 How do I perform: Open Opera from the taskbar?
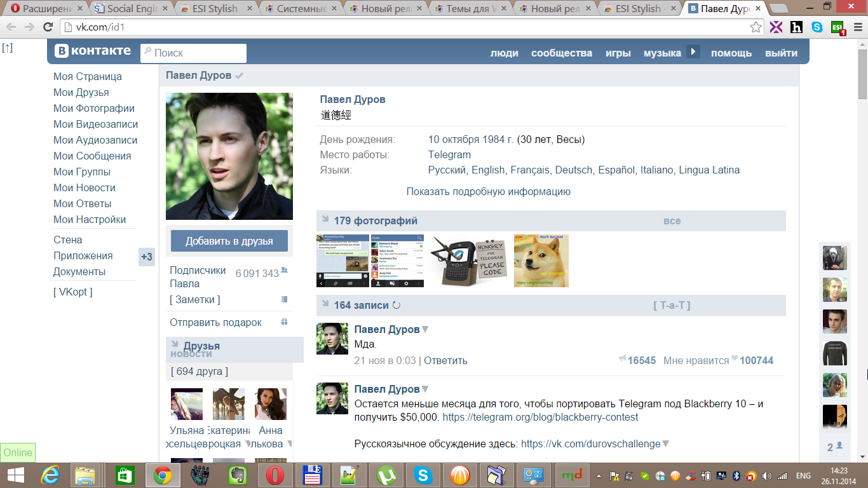pyautogui.click(x=275, y=475)
